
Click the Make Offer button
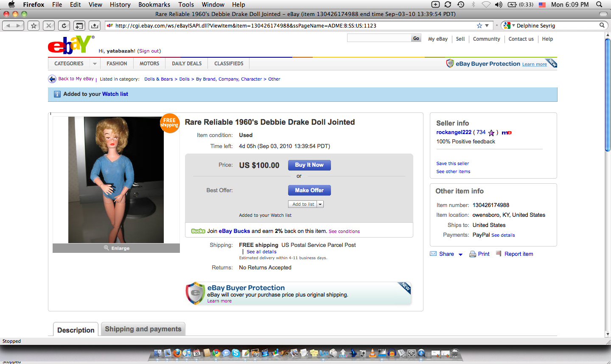click(309, 190)
